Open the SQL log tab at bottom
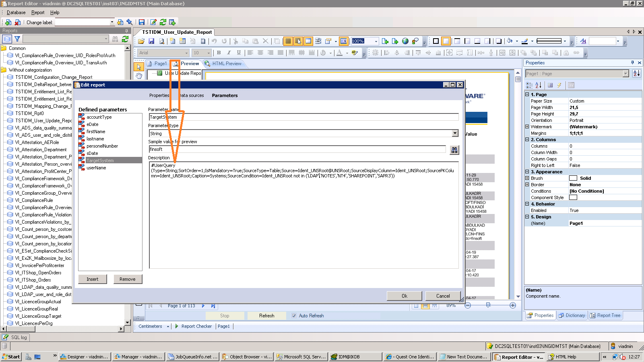644x362 pixels. pos(15,337)
